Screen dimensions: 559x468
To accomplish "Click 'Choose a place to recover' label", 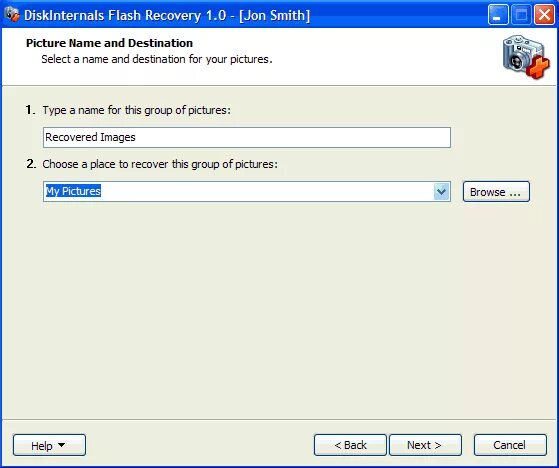I will pos(160,164).
